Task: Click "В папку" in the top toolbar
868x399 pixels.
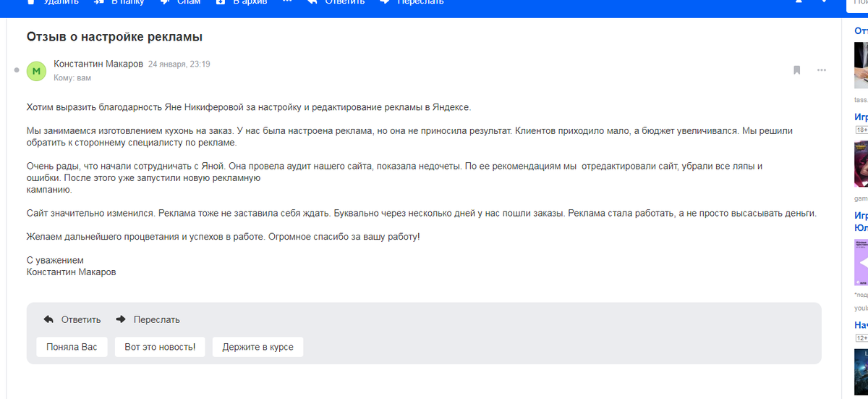Action: pos(119,2)
